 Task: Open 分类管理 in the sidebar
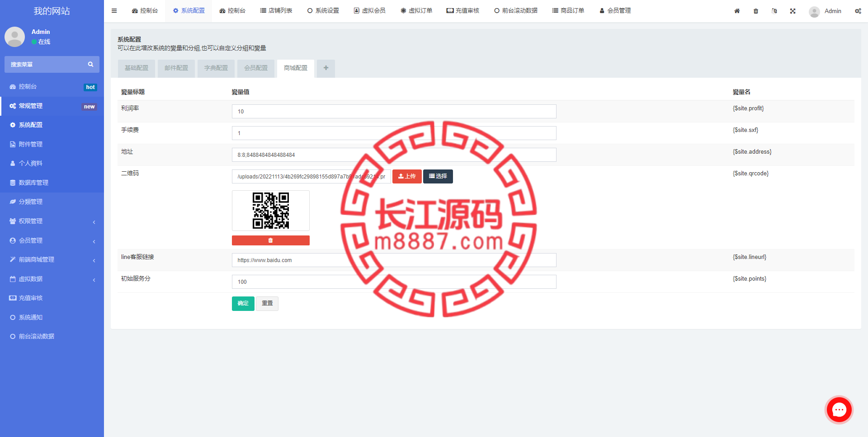point(52,202)
